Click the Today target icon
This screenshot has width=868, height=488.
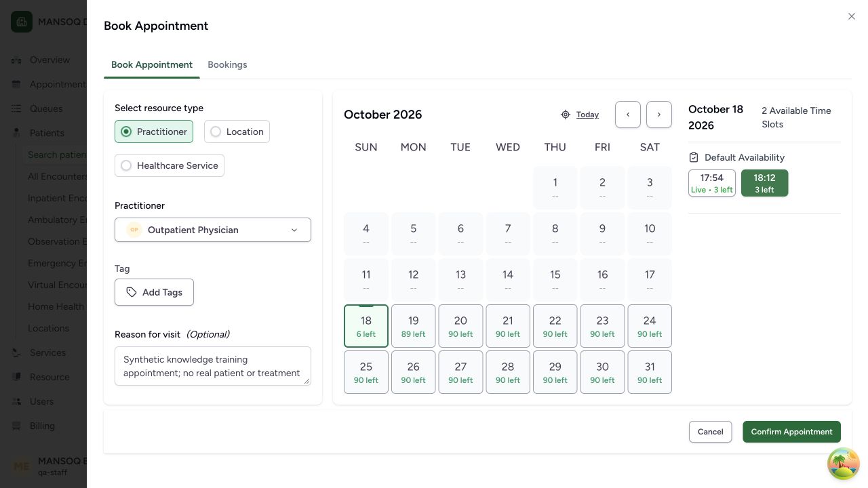(566, 115)
